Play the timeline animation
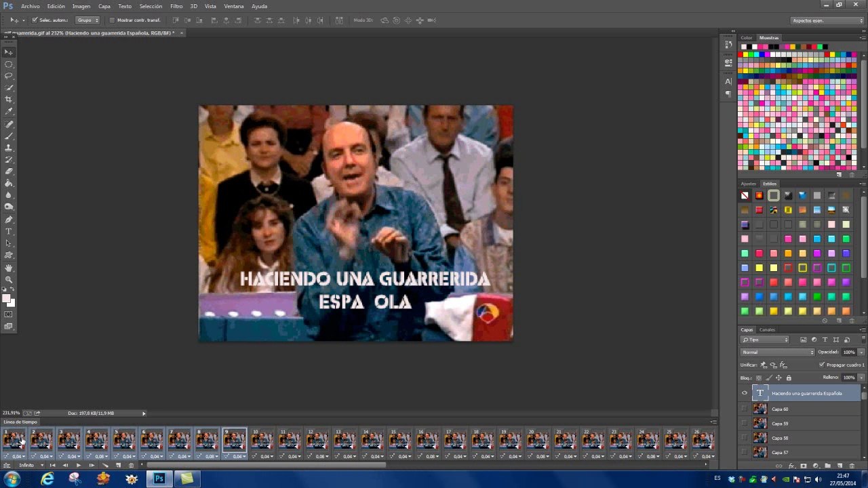This screenshot has width=868, height=488. coord(79,465)
